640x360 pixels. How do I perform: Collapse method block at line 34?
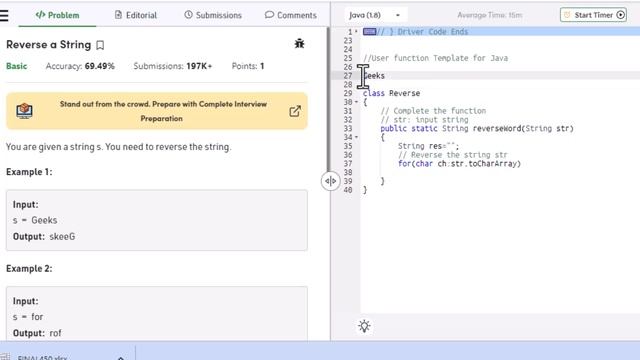(x=356, y=137)
